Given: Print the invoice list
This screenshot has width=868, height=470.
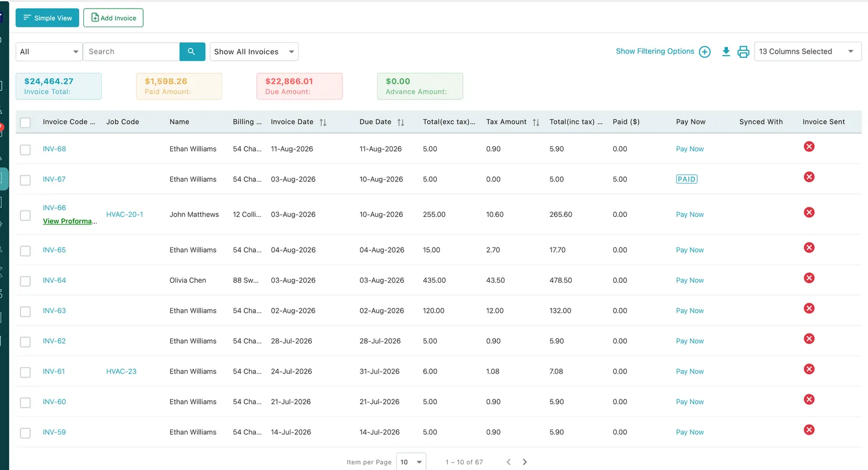Looking at the screenshot, I should pos(744,52).
